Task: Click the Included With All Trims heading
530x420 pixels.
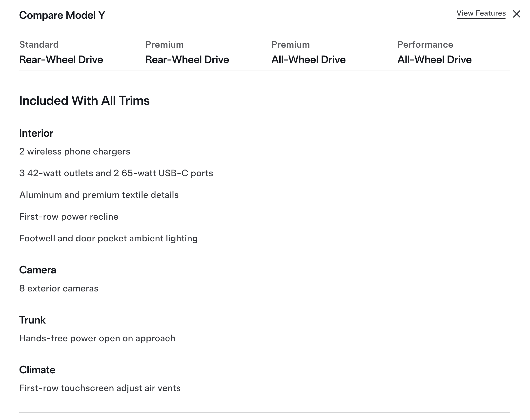Action: tap(84, 101)
